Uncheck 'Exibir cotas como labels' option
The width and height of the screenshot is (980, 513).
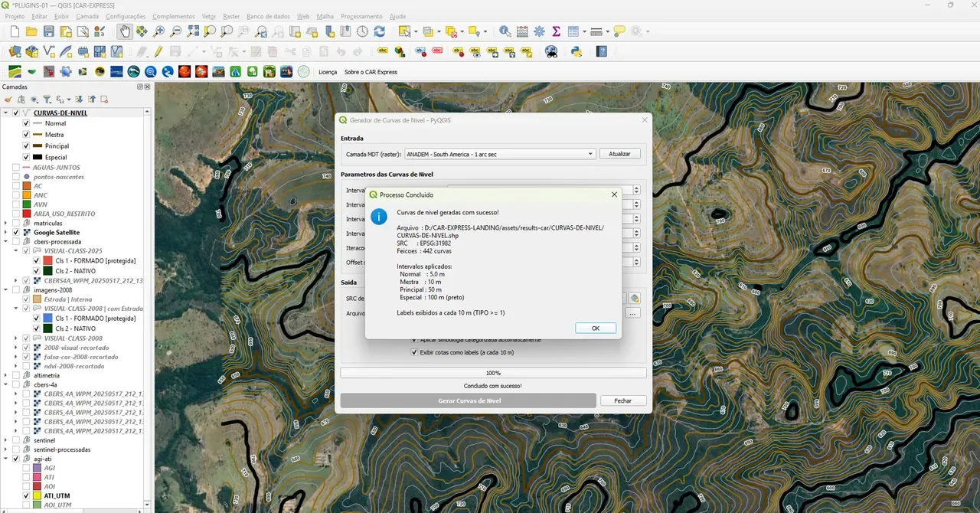[414, 352]
